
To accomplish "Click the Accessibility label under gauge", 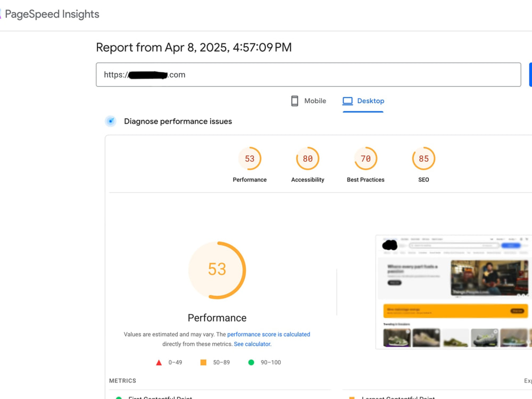I will pos(307,180).
